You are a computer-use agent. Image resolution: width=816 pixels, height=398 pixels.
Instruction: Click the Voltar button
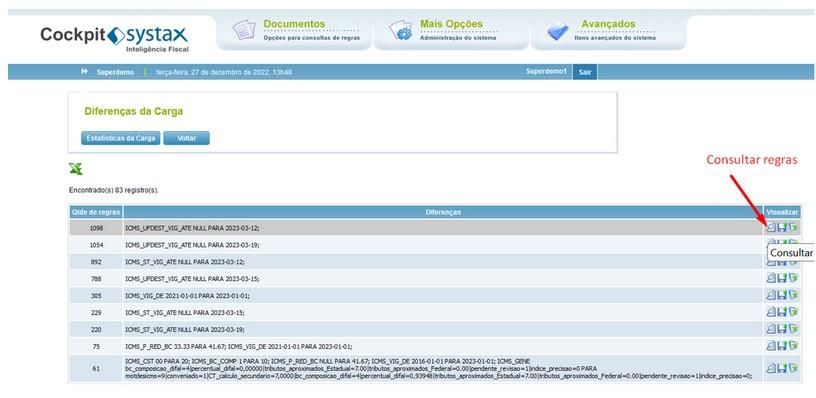pos(186,138)
